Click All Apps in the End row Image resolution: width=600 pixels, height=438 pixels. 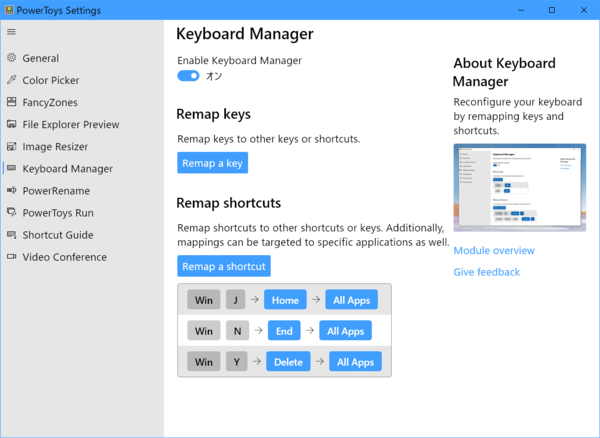[x=345, y=331]
